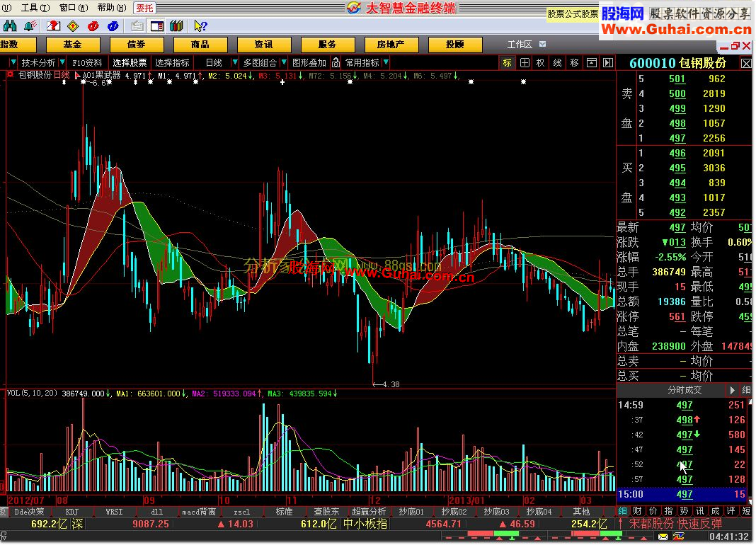Image resolution: width=756 pixels, height=545 pixels.
Task: Expand the dropdown arrow right of 技术分析
Action: coord(62,63)
